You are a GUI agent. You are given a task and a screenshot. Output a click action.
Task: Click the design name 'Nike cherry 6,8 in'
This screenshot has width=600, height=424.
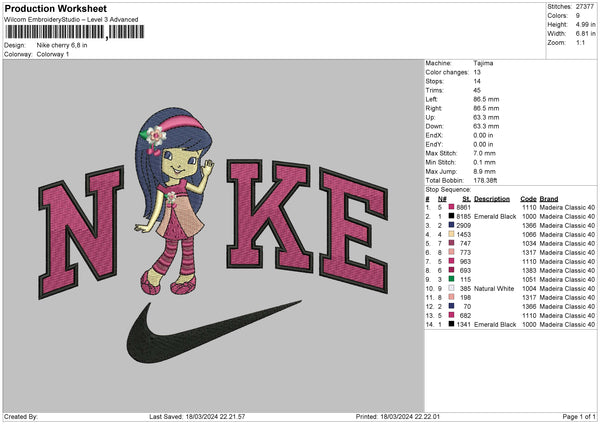point(62,45)
